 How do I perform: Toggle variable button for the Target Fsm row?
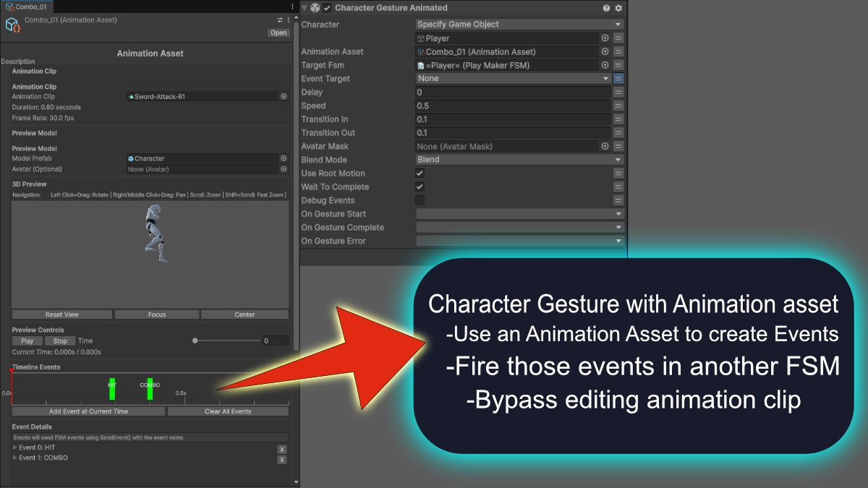point(618,65)
